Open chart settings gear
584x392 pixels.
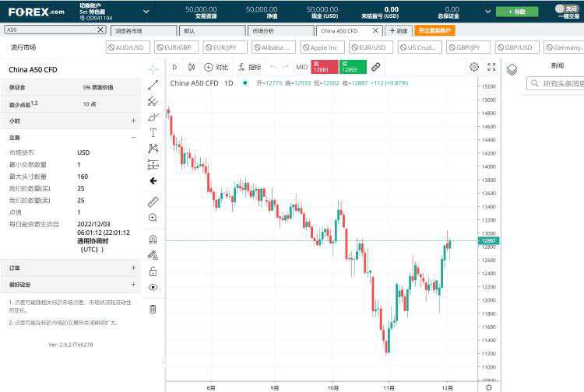coord(474,67)
